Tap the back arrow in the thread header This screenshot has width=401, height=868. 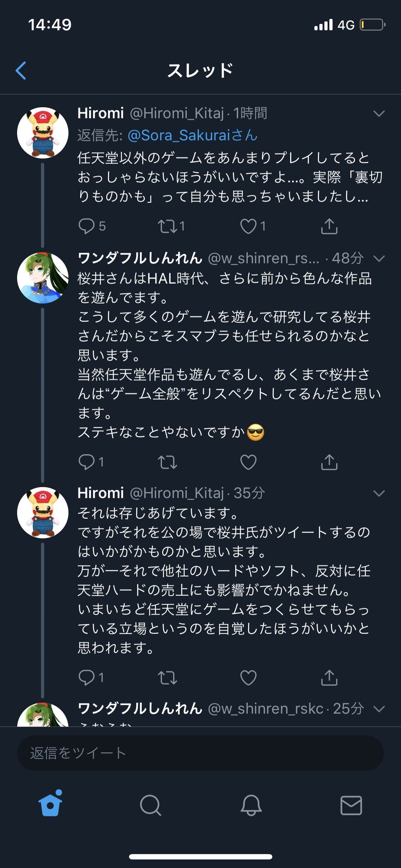21,71
